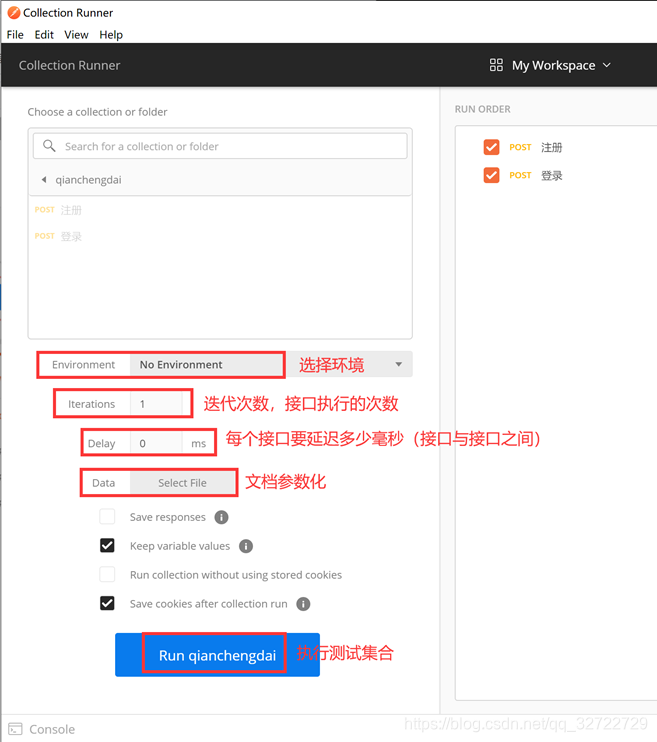This screenshot has height=742, width=657.
Task: Focus the collection search field
Action: [220, 146]
